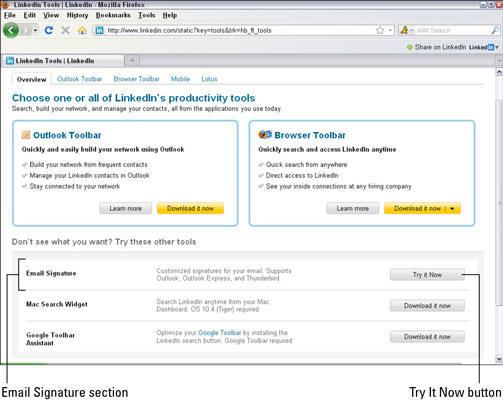503x400 pixels.
Task: Click Learn more for Outlook Toolbar
Action: pyautogui.click(x=126, y=208)
